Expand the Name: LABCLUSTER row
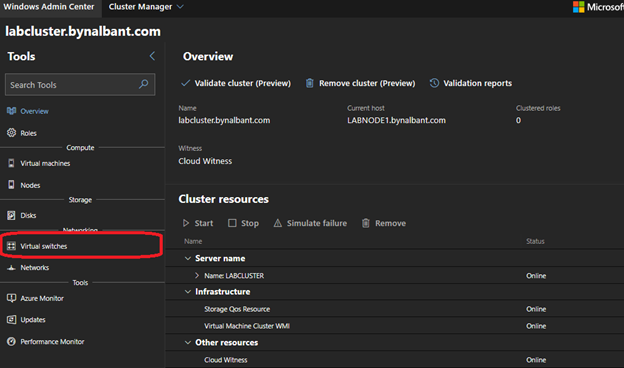The height and width of the screenshot is (368, 624). click(x=197, y=275)
